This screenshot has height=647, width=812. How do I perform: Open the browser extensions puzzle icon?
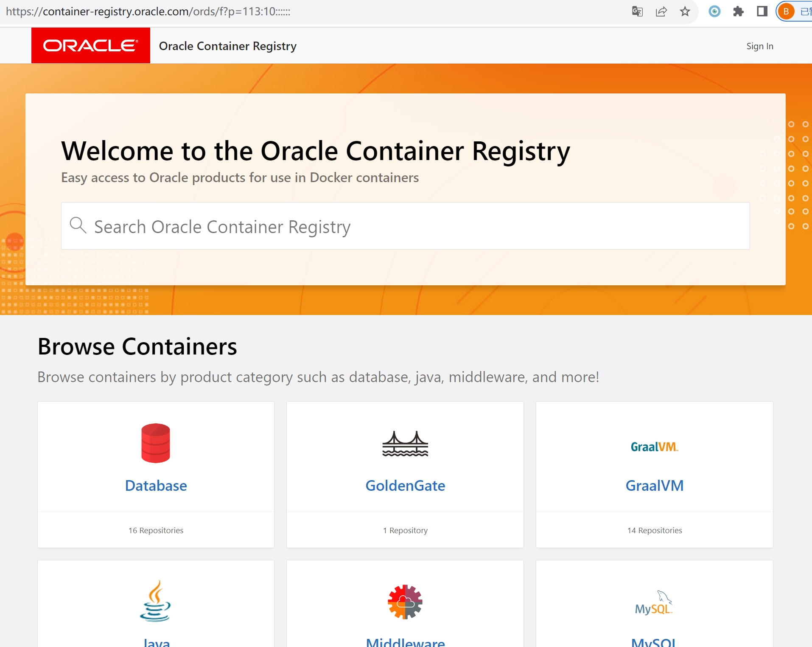[x=739, y=11]
